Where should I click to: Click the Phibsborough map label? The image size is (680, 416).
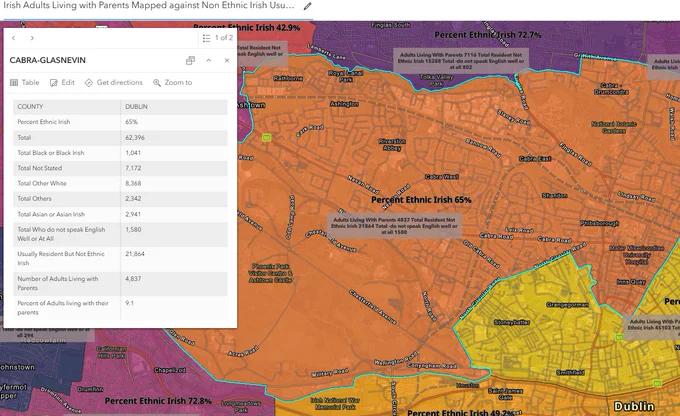point(599,223)
